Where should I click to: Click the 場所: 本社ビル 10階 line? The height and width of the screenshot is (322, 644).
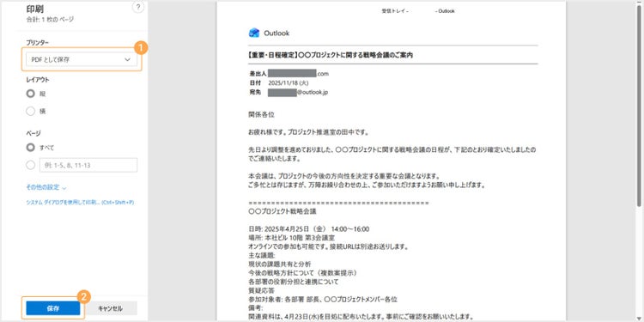292,238
